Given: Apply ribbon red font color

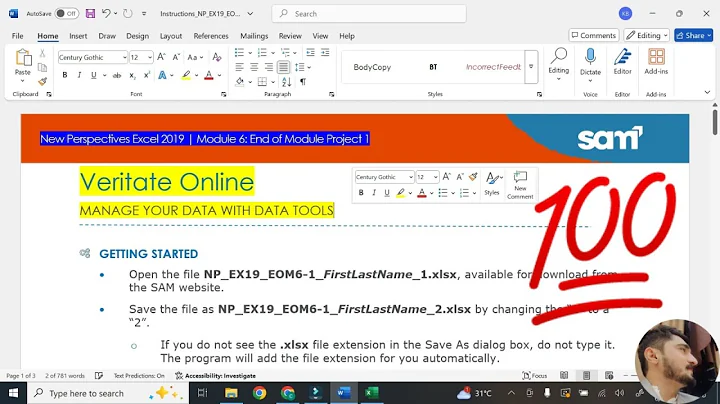Looking at the screenshot, I should 208,75.
